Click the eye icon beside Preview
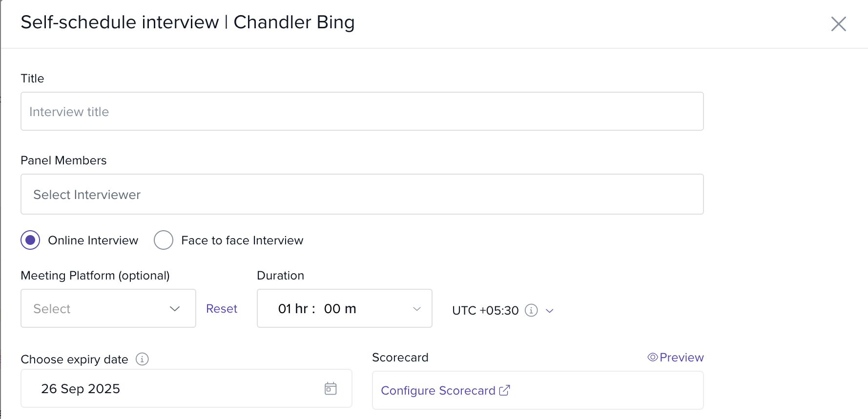 (x=652, y=357)
